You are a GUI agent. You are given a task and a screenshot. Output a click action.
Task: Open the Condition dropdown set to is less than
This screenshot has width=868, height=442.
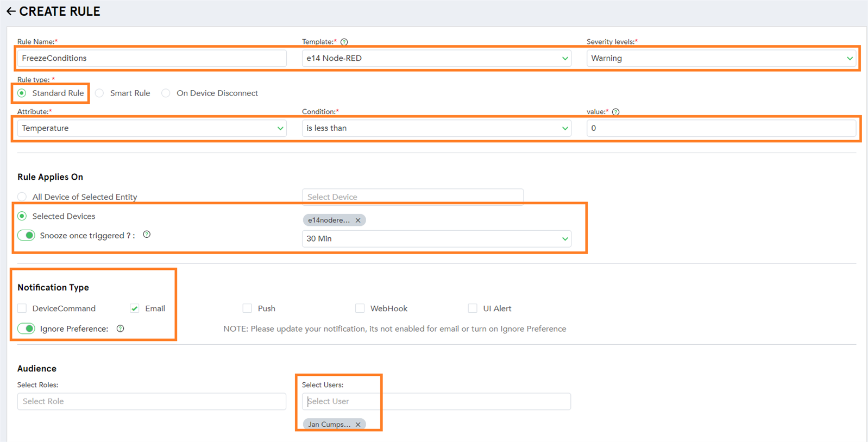point(436,128)
